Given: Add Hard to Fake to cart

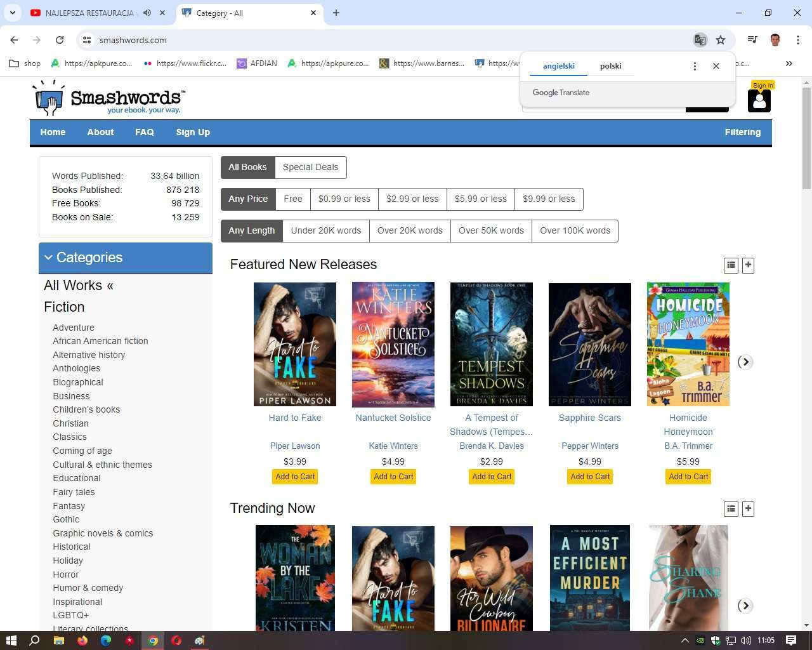Looking at the screenshot, I should pyautogui.click(x=295, y=477).
